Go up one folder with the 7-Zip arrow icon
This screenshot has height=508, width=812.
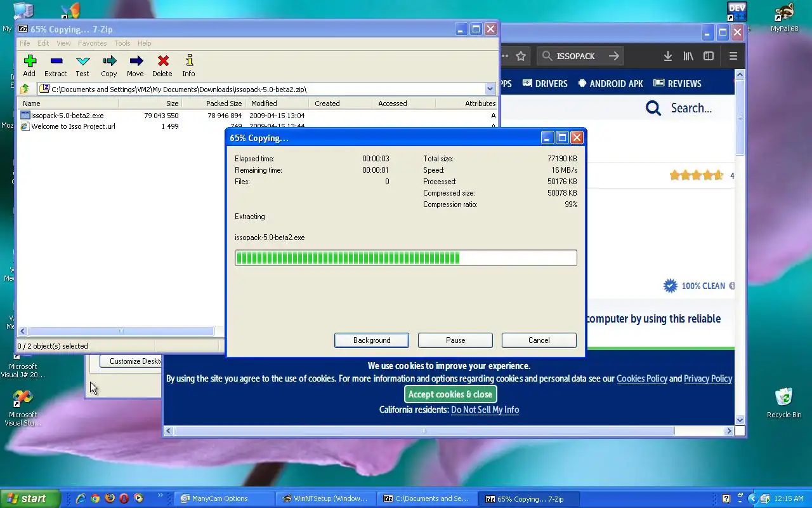pyautogui.click(x=25, y=89)
